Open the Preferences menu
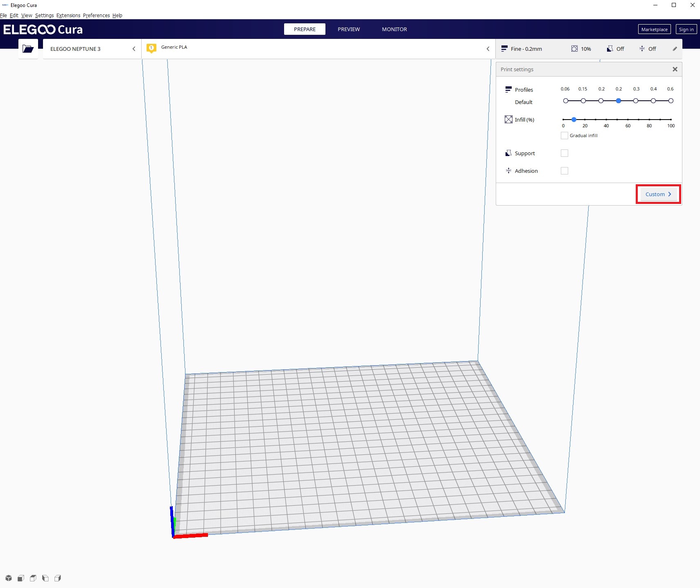Screen dimensions: 700x588 96,16
